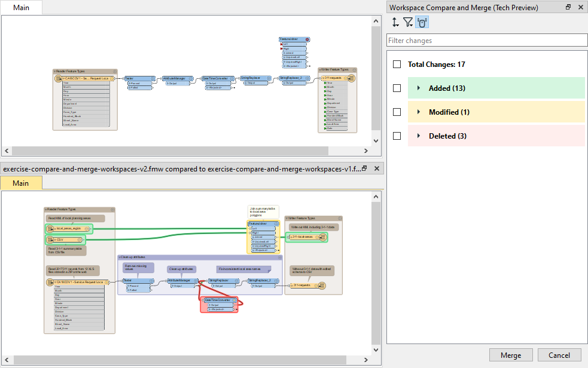Open the filter changes dropdown icon
The image size is (588, 368).
[x=408, y=22]
